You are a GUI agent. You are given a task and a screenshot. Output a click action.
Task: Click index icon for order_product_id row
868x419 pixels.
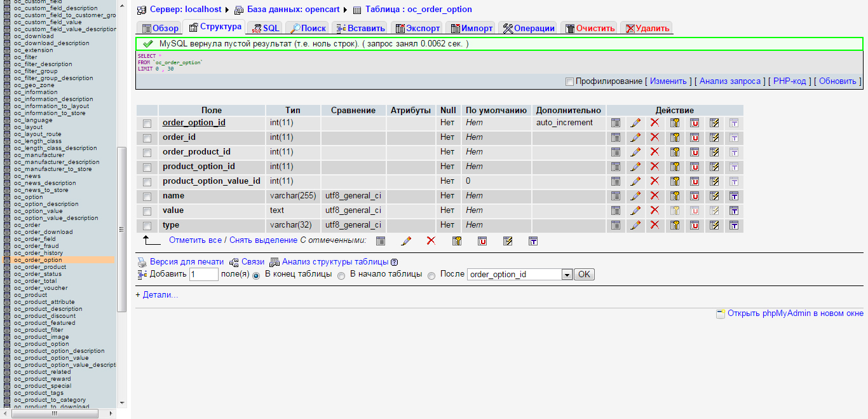click(x=714, y=152)
